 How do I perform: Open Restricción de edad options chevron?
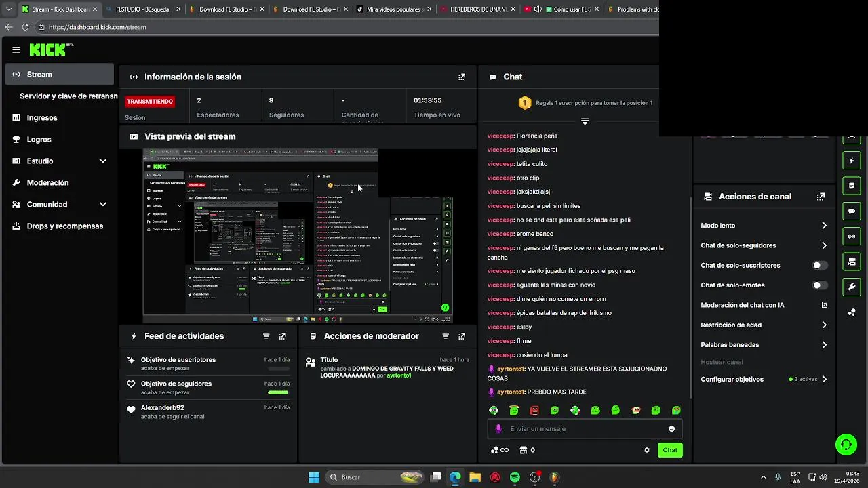tap(824, 325)
